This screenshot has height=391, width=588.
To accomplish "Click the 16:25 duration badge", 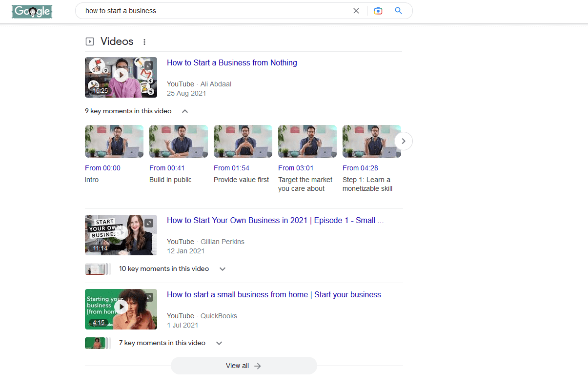I will click(100, 91).
